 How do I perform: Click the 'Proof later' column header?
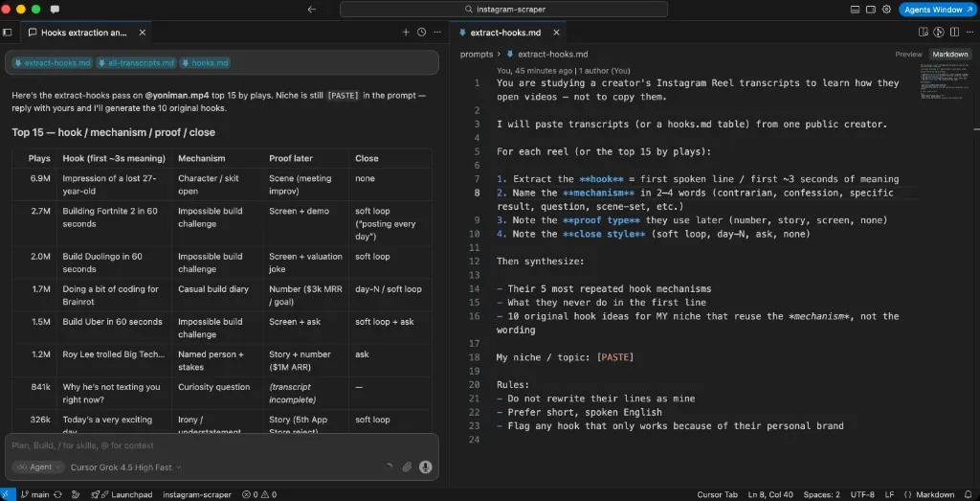tap(291, 158)
